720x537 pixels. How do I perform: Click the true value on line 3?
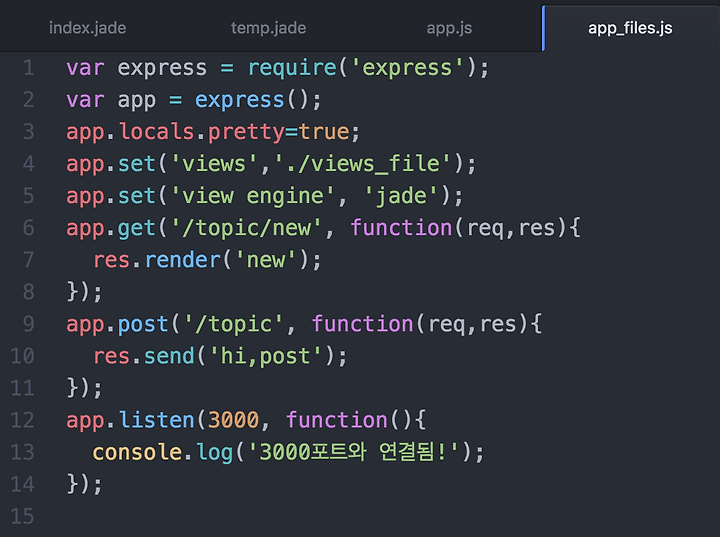[x=324, y=132]
